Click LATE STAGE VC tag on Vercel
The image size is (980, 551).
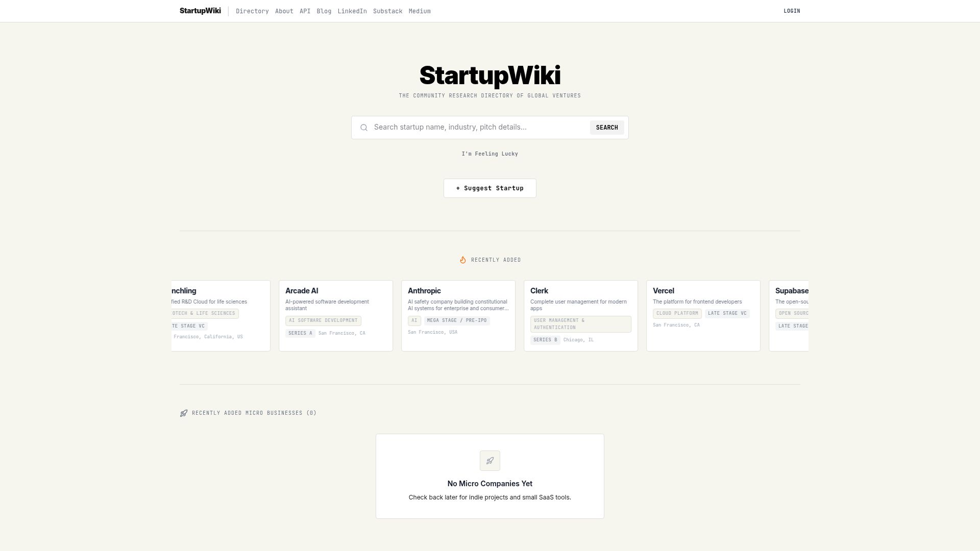[x=727, y=314]
